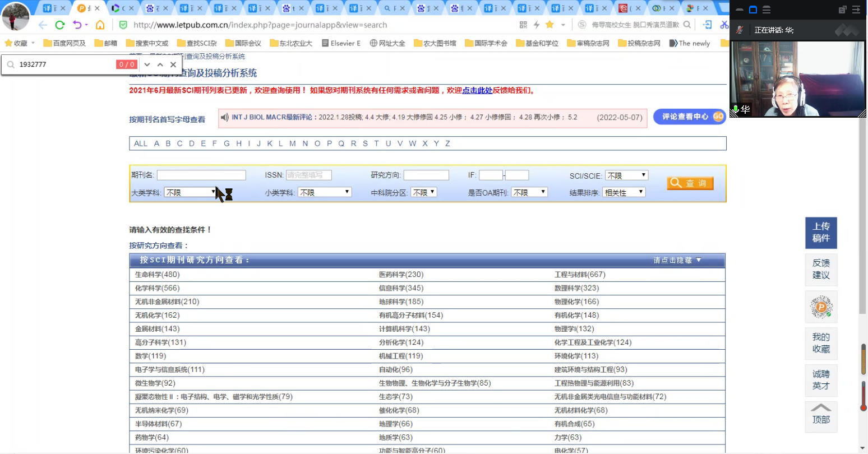Click the user avatar in the top-left corner

click(x=15, y=17)
